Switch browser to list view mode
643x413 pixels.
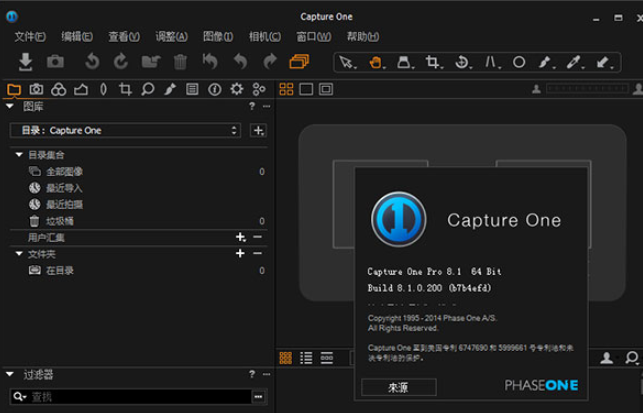click(306, 358)
